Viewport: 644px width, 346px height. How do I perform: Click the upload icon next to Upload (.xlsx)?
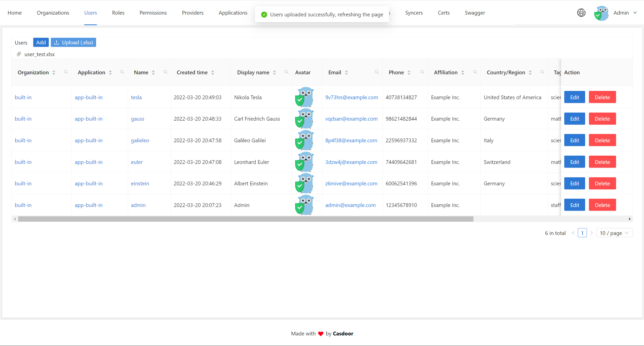click(x=57, y=42)
